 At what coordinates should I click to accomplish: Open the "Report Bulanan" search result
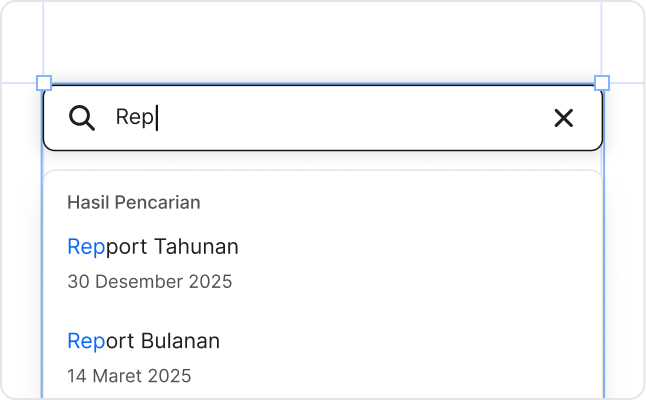(x=143, y=341)
